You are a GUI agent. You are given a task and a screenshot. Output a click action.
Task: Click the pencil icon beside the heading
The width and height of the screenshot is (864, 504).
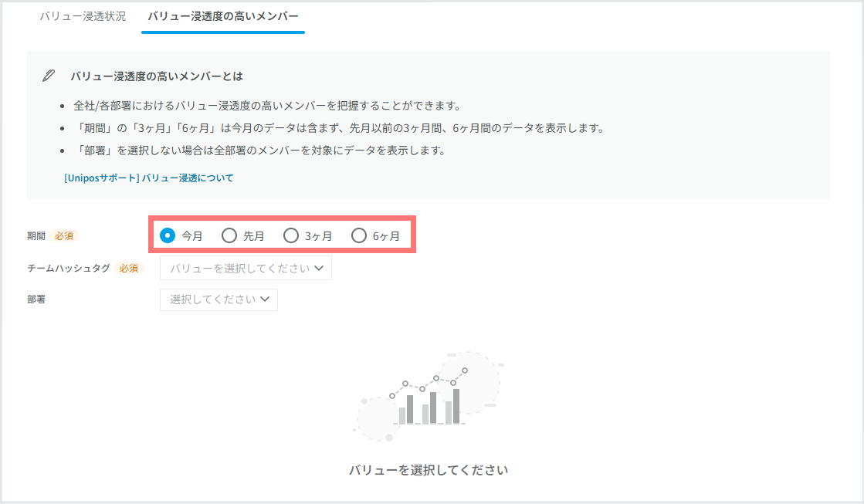(x=49, y=76)
